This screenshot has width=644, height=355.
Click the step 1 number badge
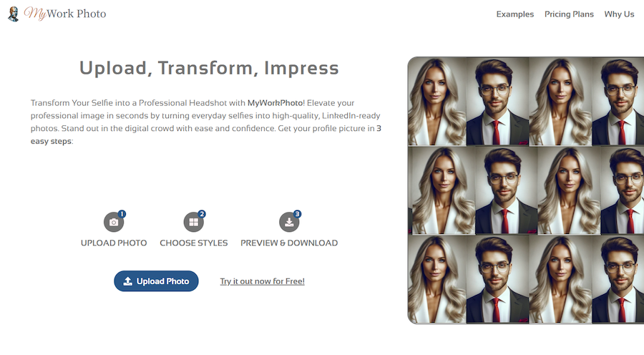[x=122, y=214]
